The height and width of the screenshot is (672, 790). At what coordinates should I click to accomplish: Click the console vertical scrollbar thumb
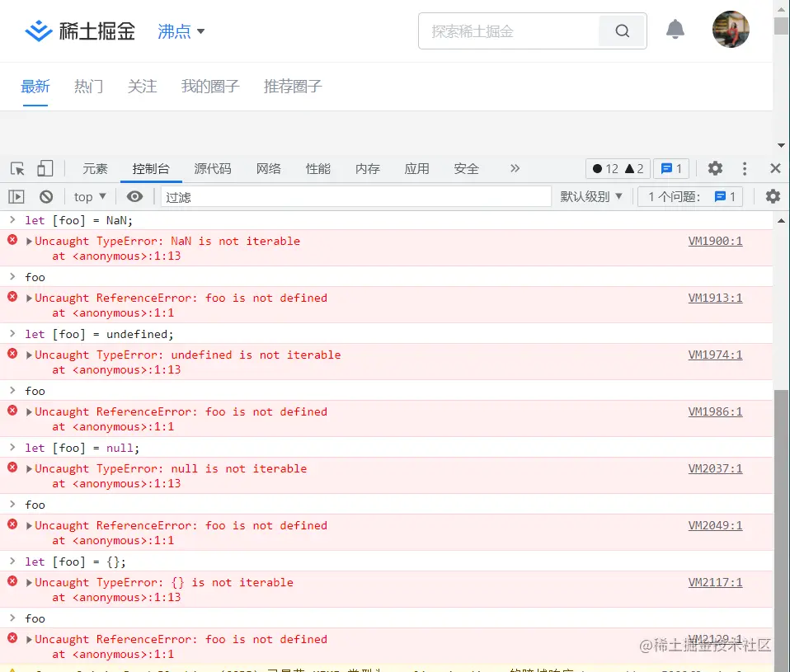782,530
